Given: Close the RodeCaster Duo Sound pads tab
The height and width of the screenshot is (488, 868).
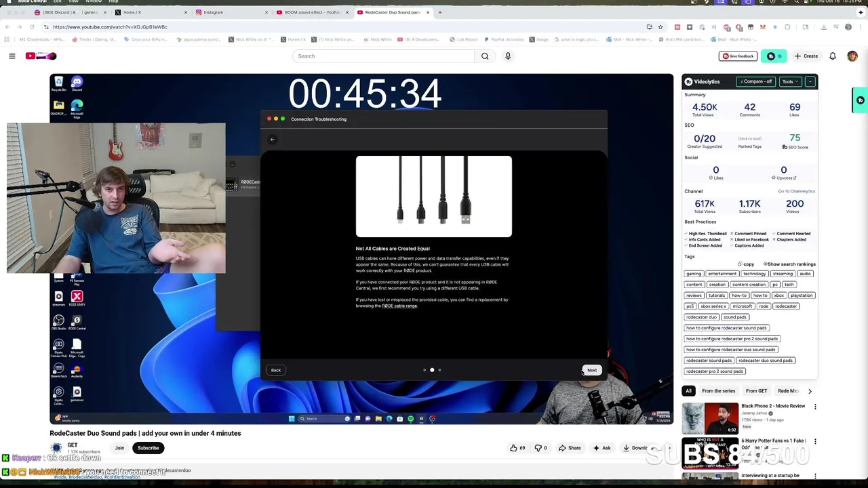Looking at the screenshot, I should (x=427, y=12).
